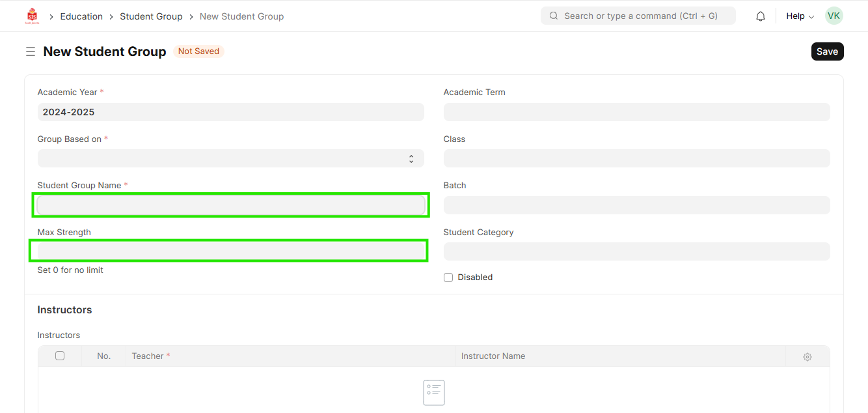The width and height of the screenshot is (868, 413).
Task: Click the Save button
Action: (827, 51)
